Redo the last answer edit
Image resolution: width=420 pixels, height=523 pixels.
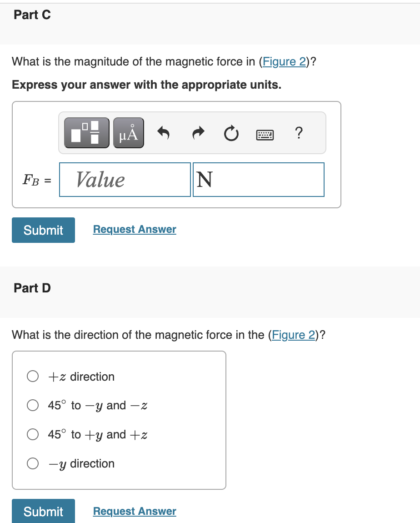coord(198,132)
